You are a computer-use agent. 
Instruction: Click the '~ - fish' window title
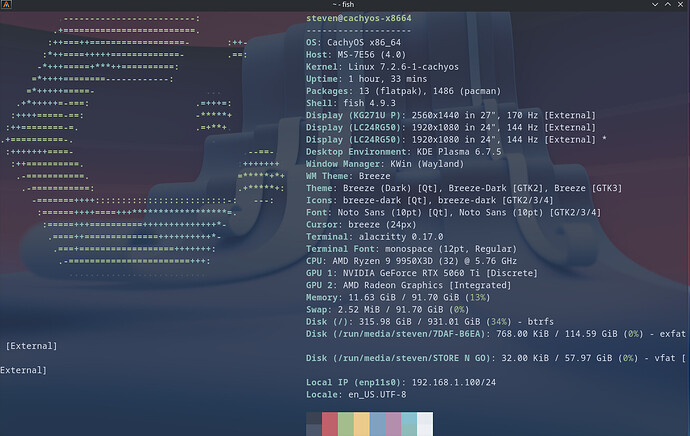click(343, 4)
